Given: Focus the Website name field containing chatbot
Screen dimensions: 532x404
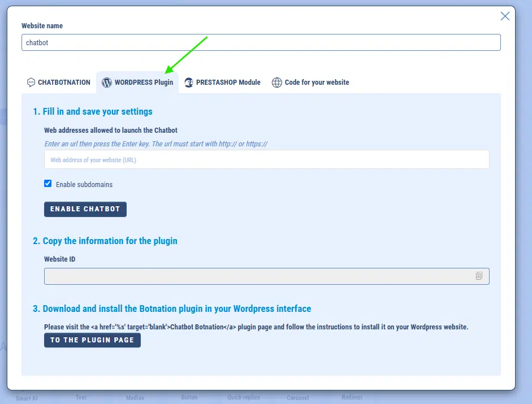Looking at the screenshot, I should [x=261, y=42].
